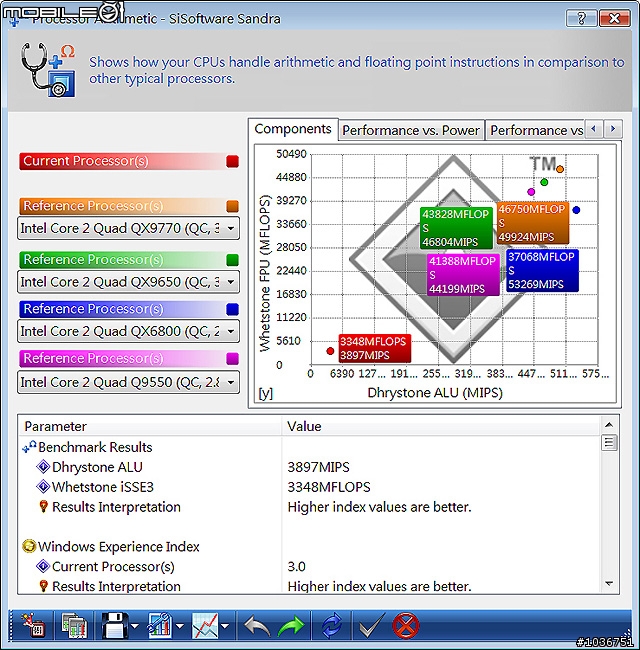
Task: Click the results list scrollbar thumb
Action: point(609,442)
